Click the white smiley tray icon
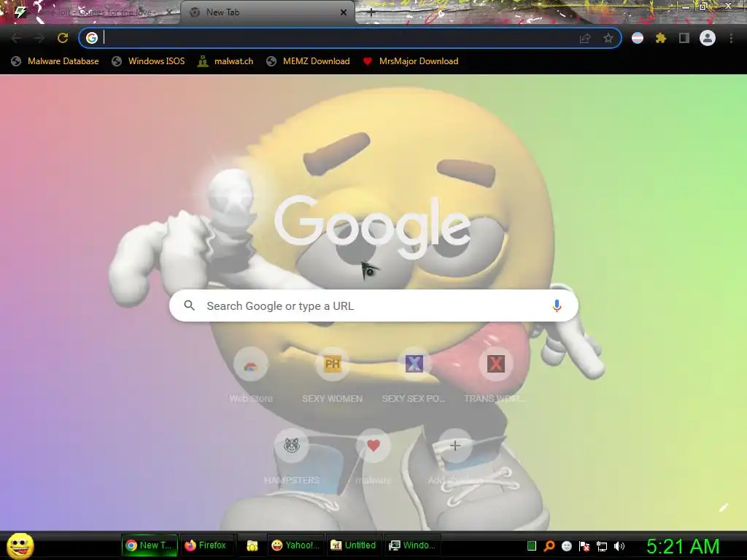Viewport: 747px width, 560px height. click(x=566, y=546)
